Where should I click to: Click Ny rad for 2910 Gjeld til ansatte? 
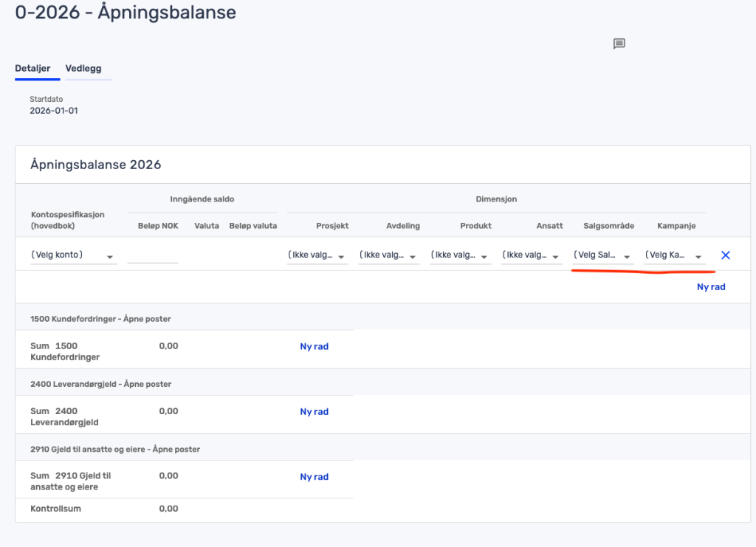(x=314, y=477)
